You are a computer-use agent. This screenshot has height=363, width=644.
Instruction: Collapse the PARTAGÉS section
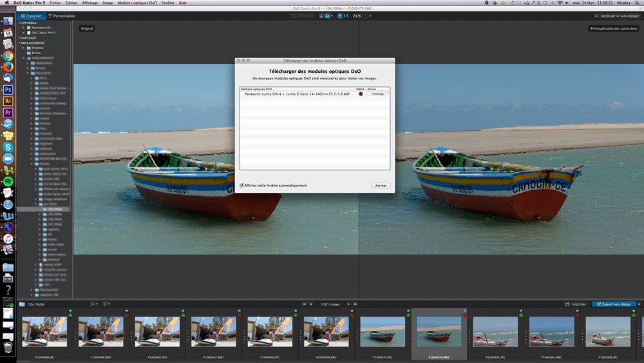click(x=19, y=38)
